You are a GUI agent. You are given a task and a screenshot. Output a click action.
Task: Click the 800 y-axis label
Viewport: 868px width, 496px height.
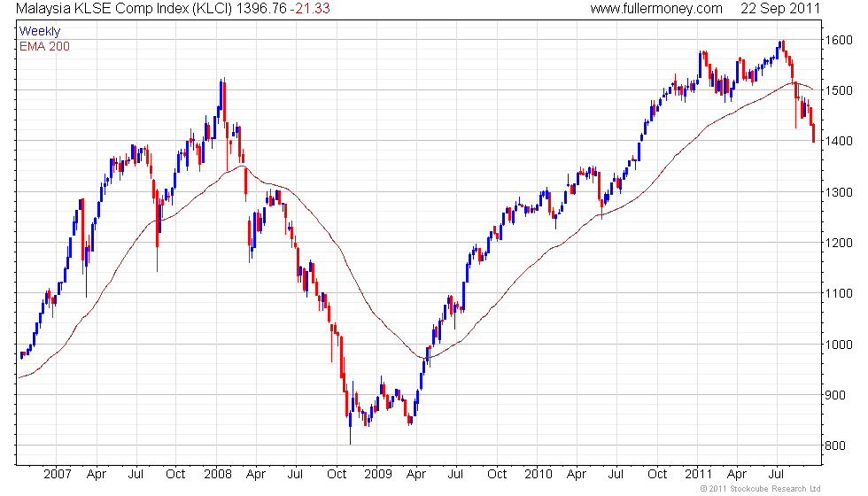tap(835, 446)
